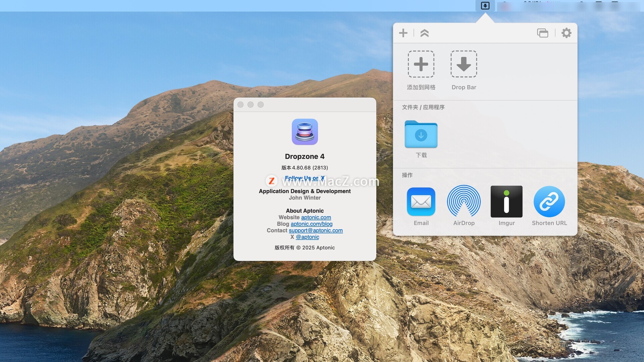644x362 pixels.
Task: Select the AirDrop action icon
Action: [464, 201]
